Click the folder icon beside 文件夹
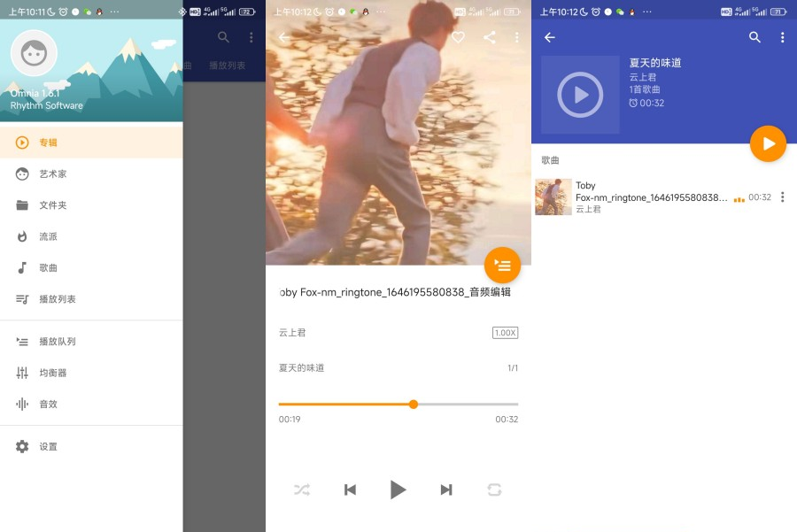Image resolution: width=797 pixels, height=532 pixels. coord(22,205)
